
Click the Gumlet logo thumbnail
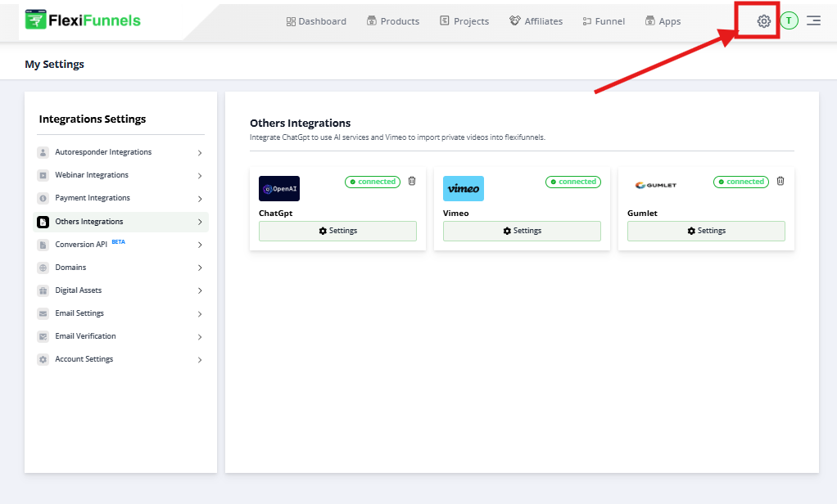655,185
